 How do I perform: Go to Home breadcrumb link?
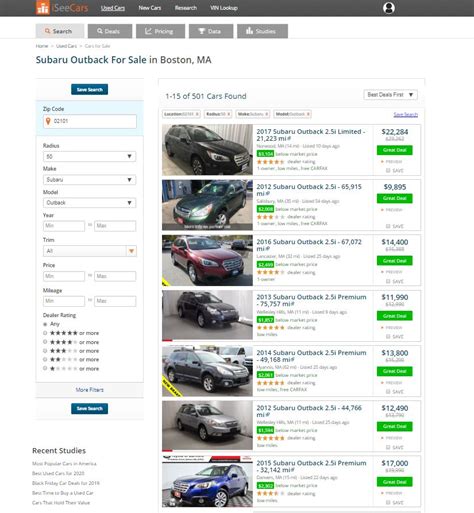42,46
